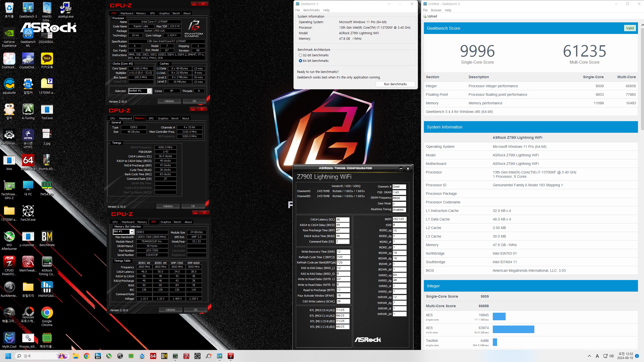
Task: Select 32-bit benchmarks radio button
Action: pyautogui.click(x=300, y=55)
